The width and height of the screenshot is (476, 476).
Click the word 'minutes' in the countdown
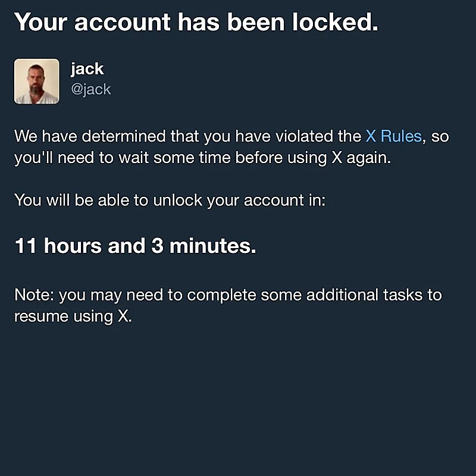[213, 246]
